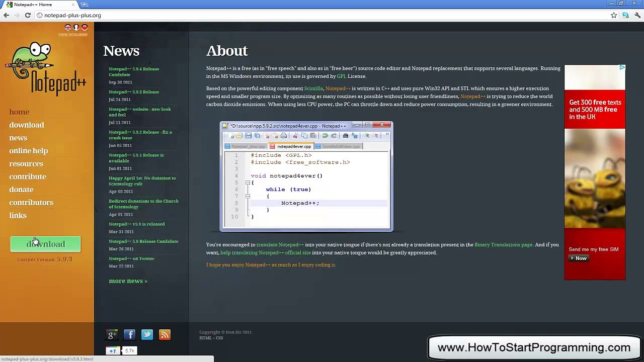Screen dimensions: 644x362
Task: Open the Facebook social icon
Action: click(x=129, y=335)
